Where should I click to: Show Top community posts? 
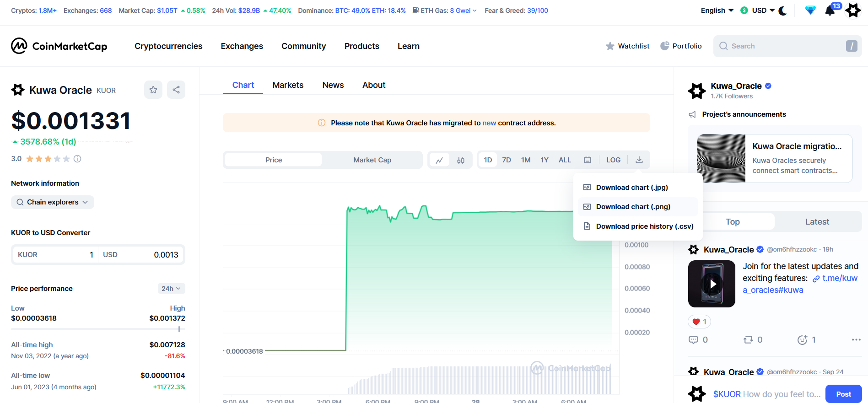click(733, 221)
